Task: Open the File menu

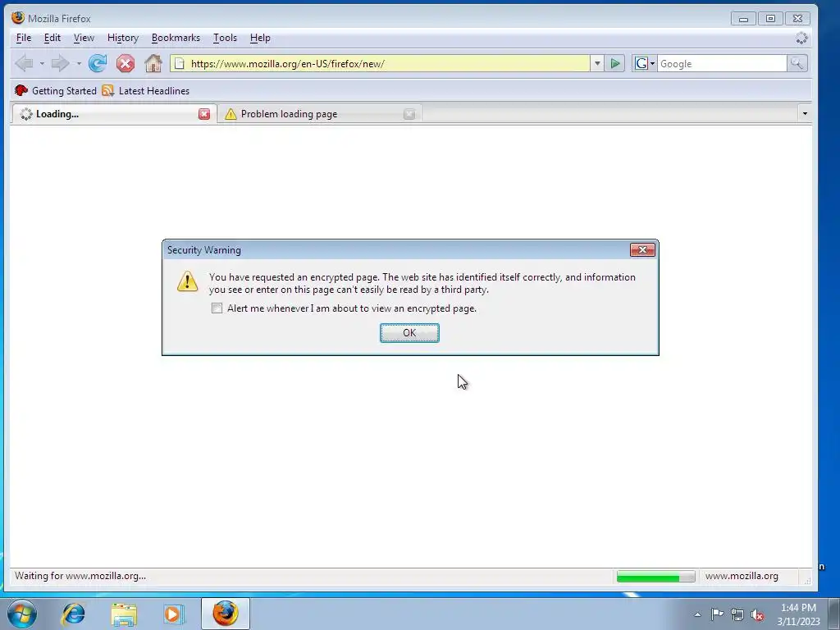Action: pyautogui.click(x=24, y=38)
